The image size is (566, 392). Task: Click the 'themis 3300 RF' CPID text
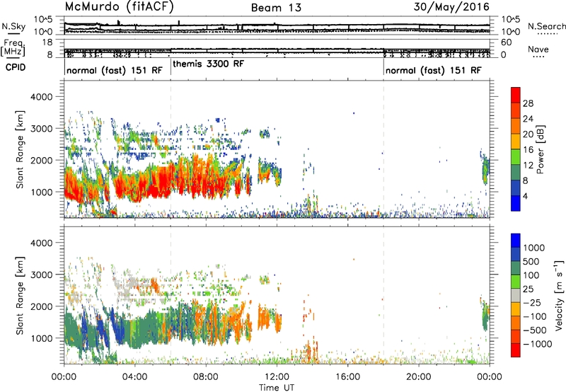208,64
